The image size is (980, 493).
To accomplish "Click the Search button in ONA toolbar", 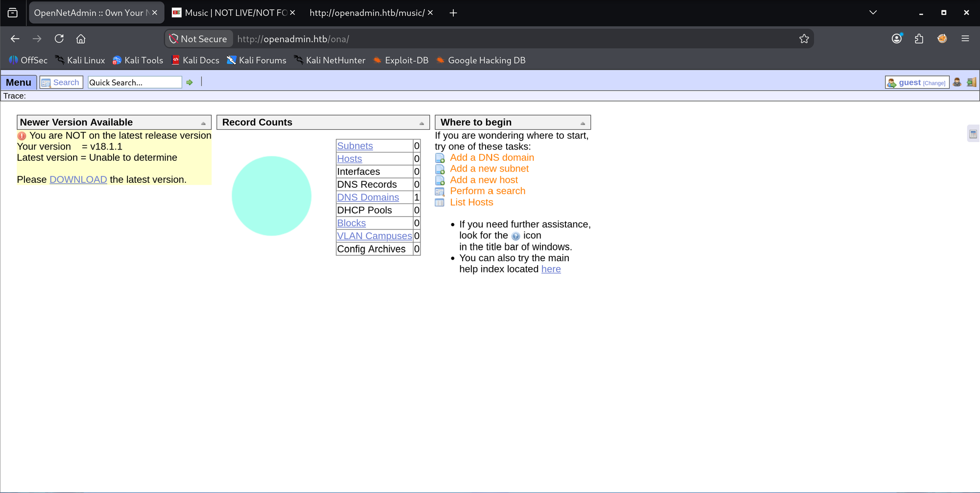I will pos(61,82).
